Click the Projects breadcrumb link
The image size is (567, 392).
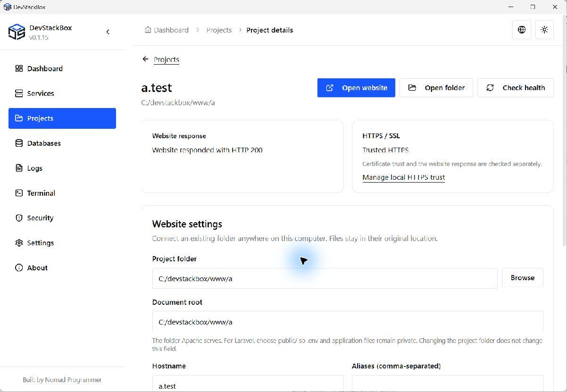[x=219, y=30]
